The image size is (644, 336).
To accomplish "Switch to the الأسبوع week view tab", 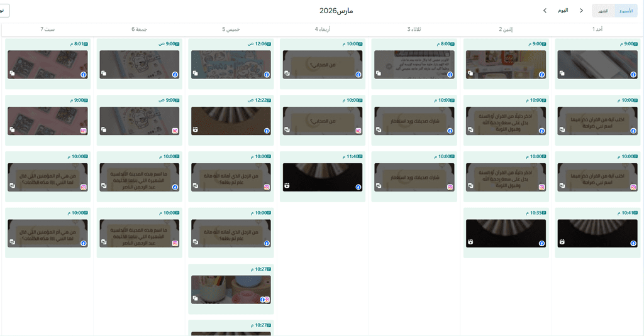I will click(x=626, y=11).
